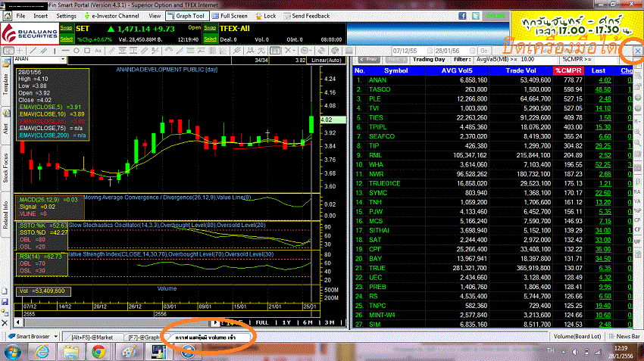644x361 pixels.
Task: Set the chart range to 1Y
Action: pyautogui.click(x=286, y=322)
